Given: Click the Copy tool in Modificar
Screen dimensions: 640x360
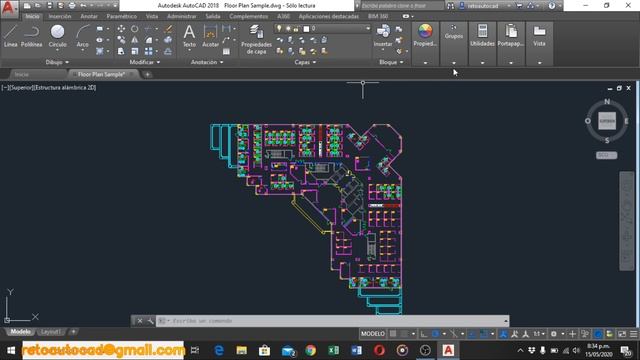Looking at the screenshot, I should (121, 40).
